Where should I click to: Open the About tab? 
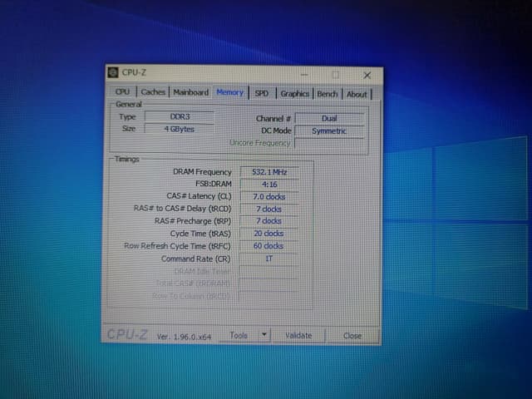coord(357,94)
